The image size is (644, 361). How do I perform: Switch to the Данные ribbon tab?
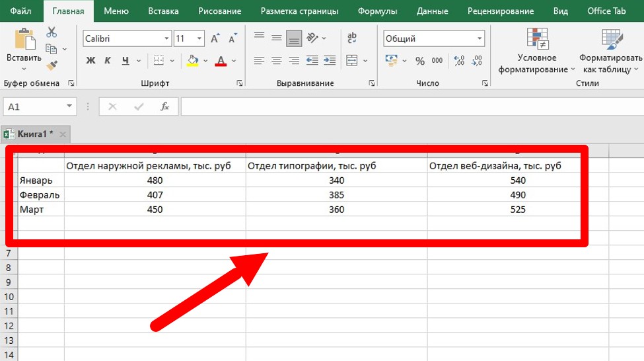(x=432, y=11)
